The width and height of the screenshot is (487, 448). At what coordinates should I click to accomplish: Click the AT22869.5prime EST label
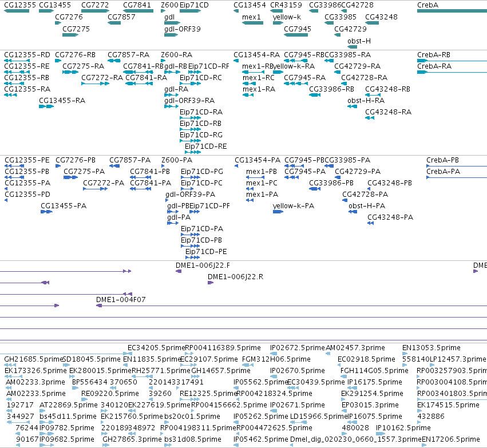[68, 405]
